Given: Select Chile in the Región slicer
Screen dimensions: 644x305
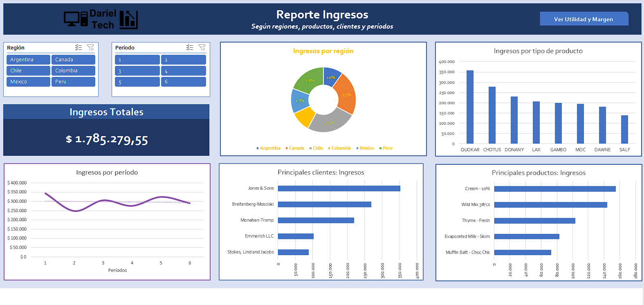Looking at the screenshot, I should pos(28,71).
